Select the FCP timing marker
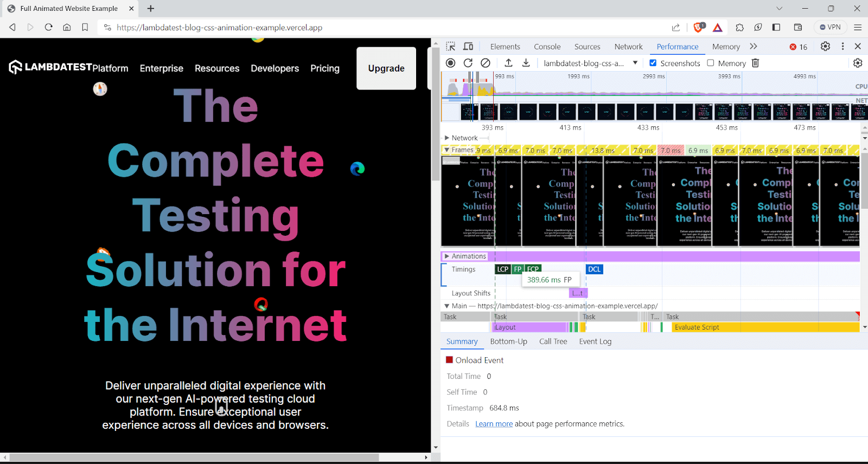 533,269
